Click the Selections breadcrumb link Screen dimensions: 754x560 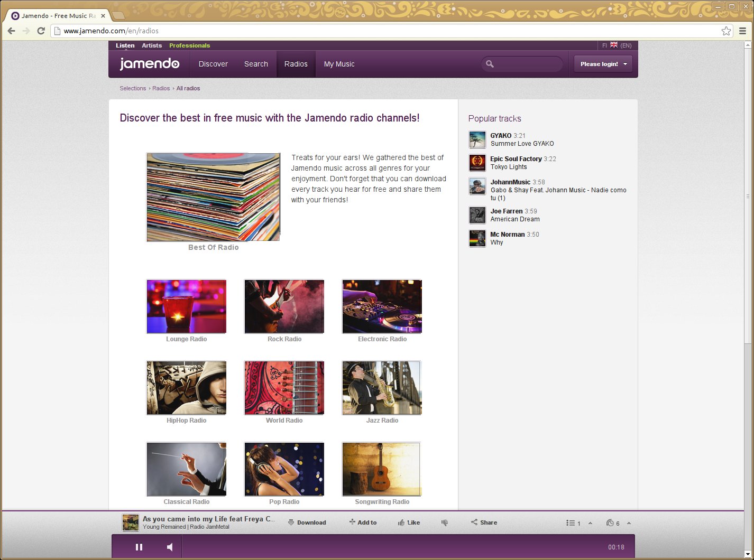point(133,88)
